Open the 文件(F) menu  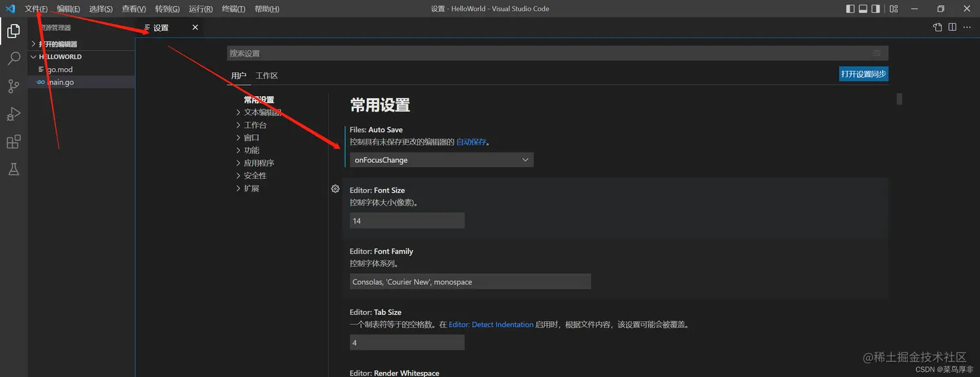tap(36, 9)
